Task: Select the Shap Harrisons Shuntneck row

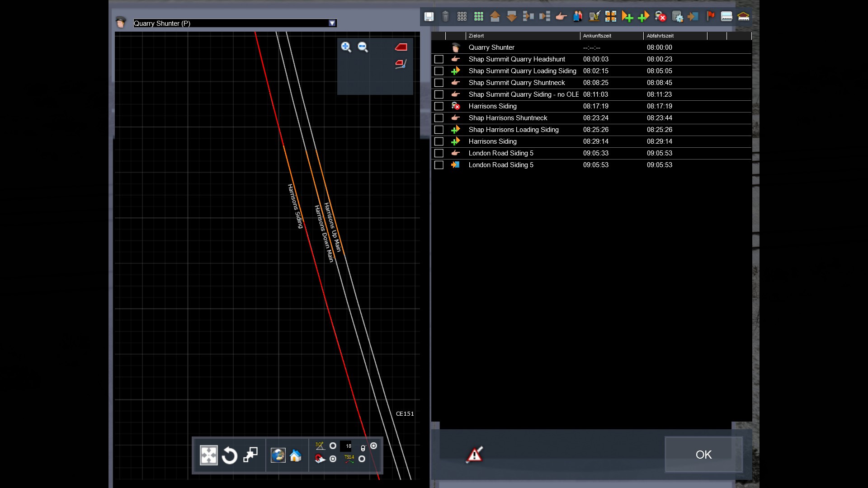Action: 508,118
